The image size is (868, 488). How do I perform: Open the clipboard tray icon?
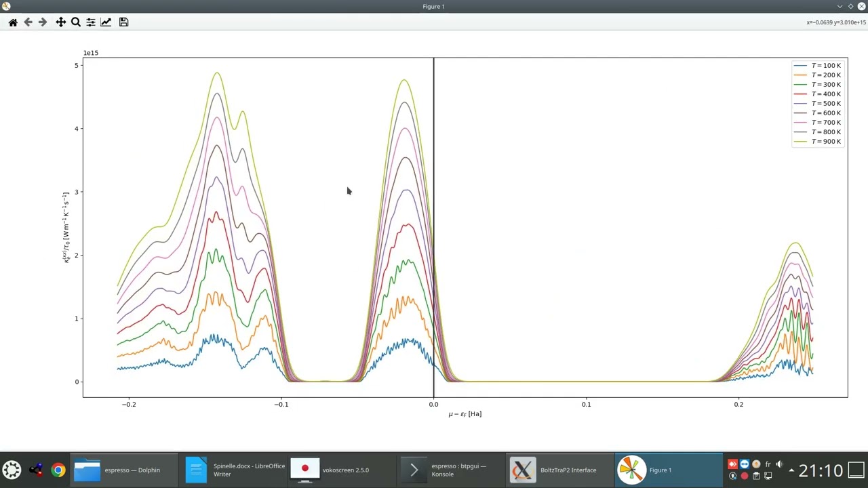tap(756, 476)
